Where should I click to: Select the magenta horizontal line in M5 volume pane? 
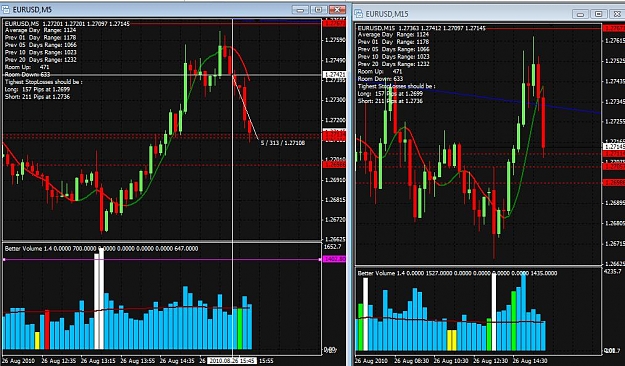point(162,260)
